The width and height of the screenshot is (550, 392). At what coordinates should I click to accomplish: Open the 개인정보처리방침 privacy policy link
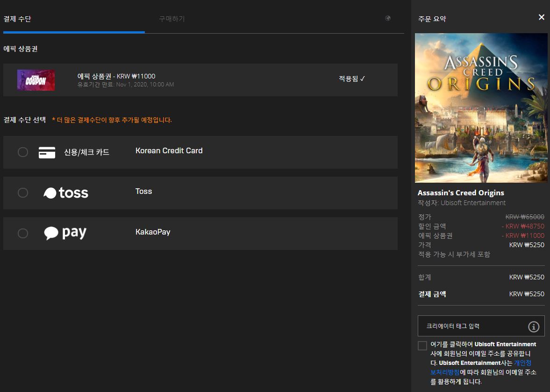(481, 367)
